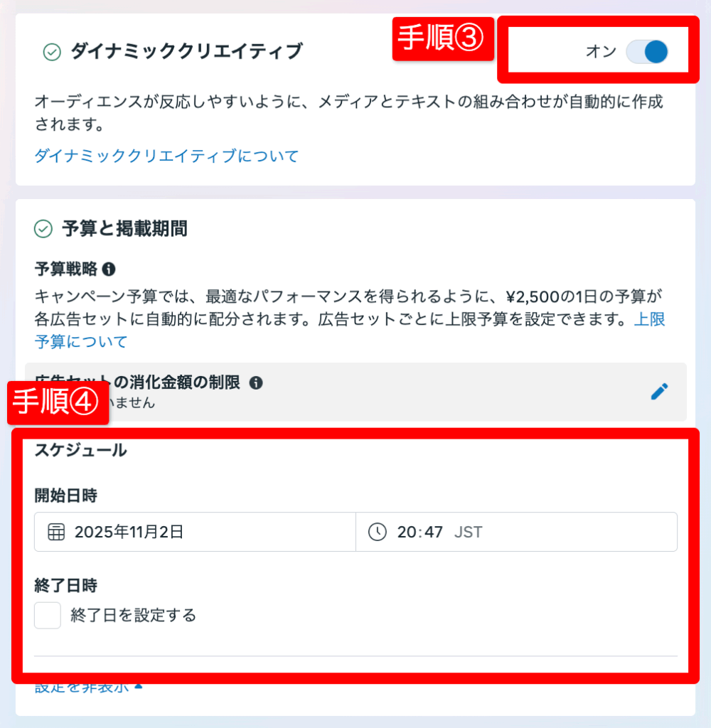Screen dimensions: 711x728
Task: Click the green checkmark beside 予算と掲載期間
Action: [43, 229]
